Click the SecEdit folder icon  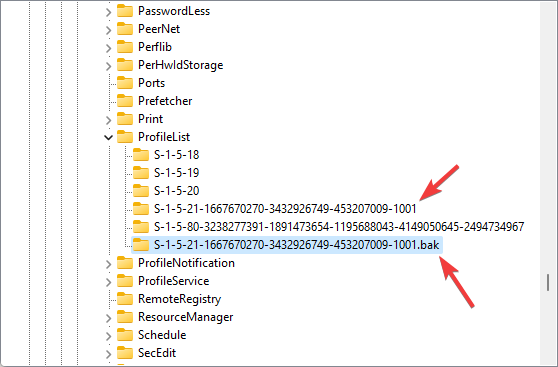point(125,352)
